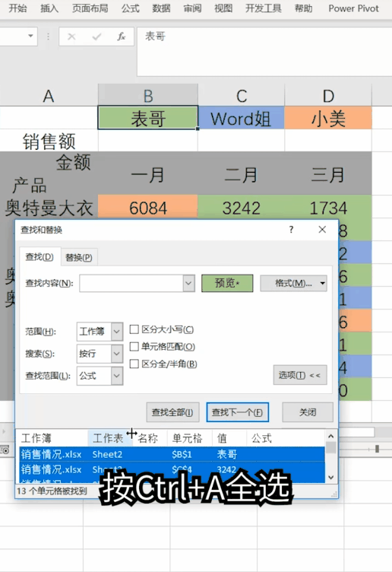Select column D header
The height and width of the screenshot is (572, 392).
[328, 96]
